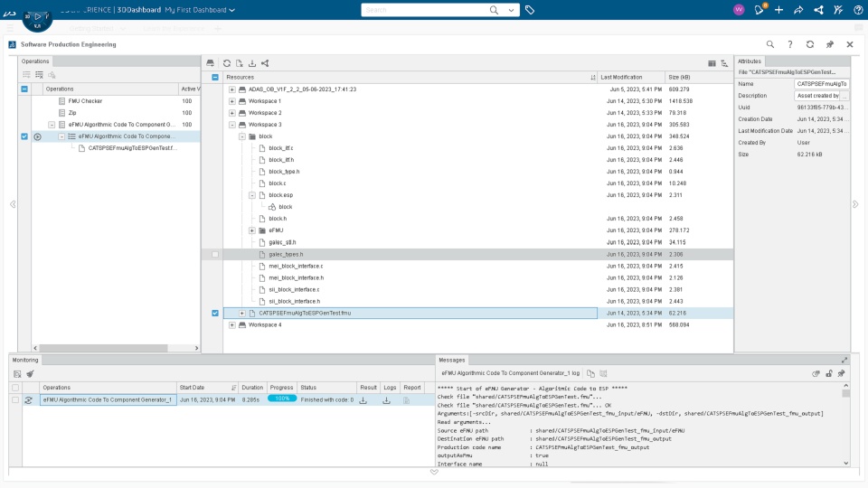Viewport: 868px width, 488px height.
Task: Click the clean brush icon in Monitoring toolbar
Action: (x=31, y=374)
